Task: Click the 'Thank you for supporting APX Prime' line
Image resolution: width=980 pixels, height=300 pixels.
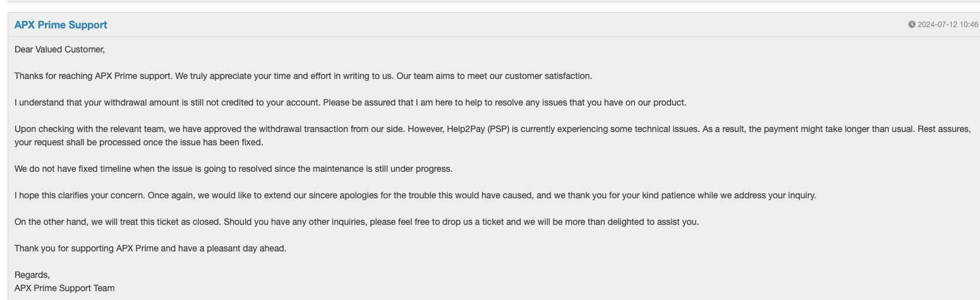Action: [150, 248]
